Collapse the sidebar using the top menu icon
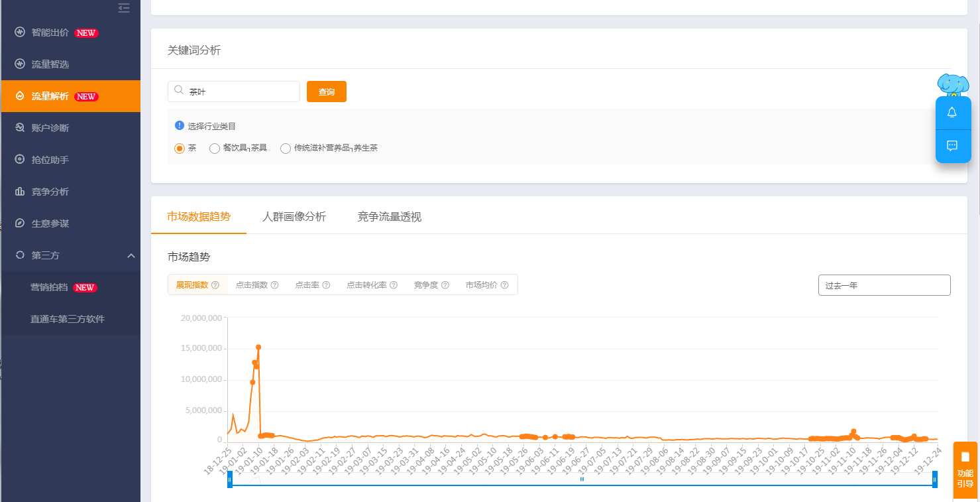 click(124, 8)
